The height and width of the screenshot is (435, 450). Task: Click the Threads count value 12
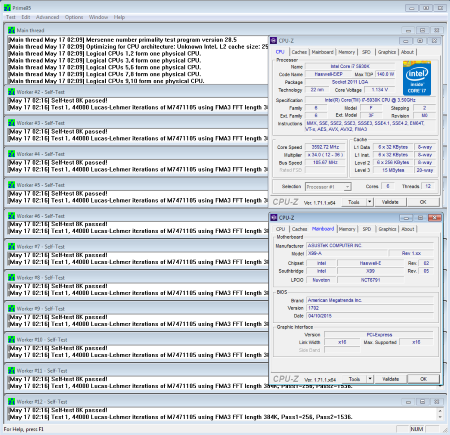tap(428, 186)
